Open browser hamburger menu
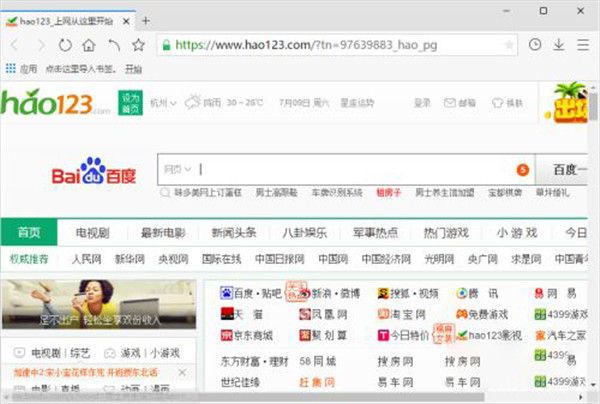 (x=583, y=45)
